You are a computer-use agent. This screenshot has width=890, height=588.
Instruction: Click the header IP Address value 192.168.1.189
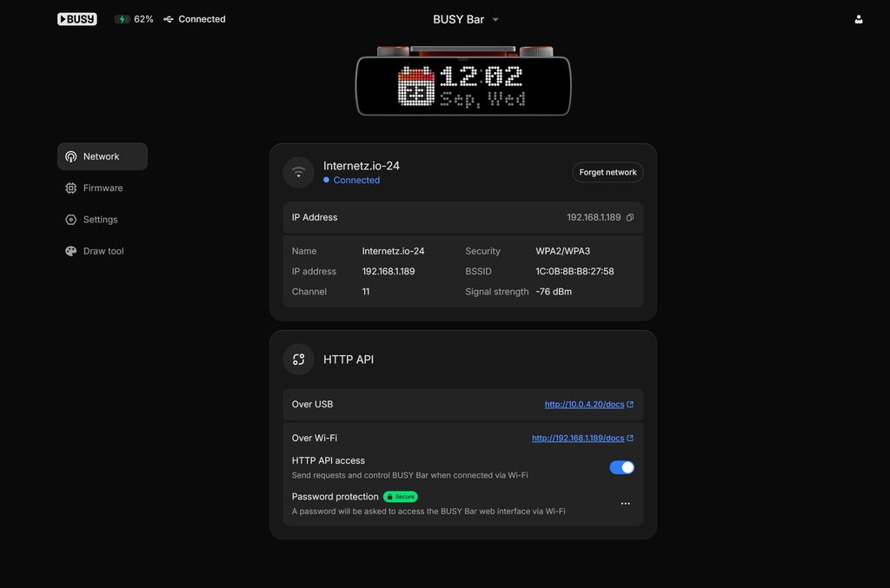pos(594,218)
